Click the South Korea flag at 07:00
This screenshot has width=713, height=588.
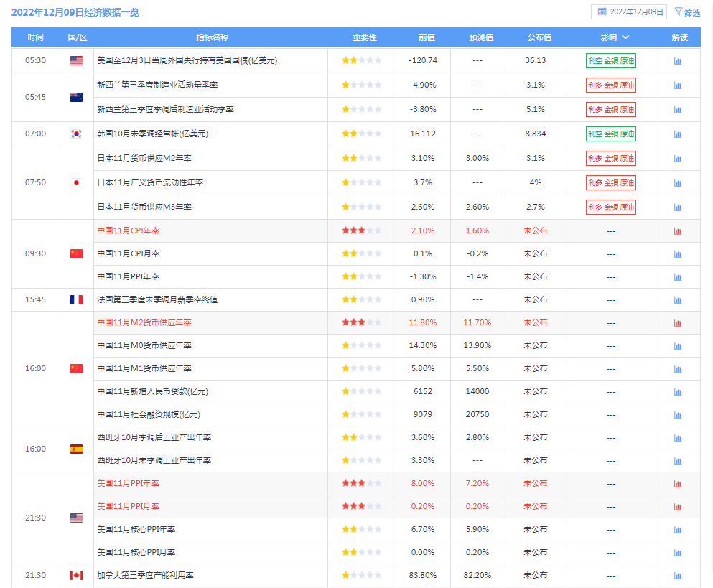76,134
